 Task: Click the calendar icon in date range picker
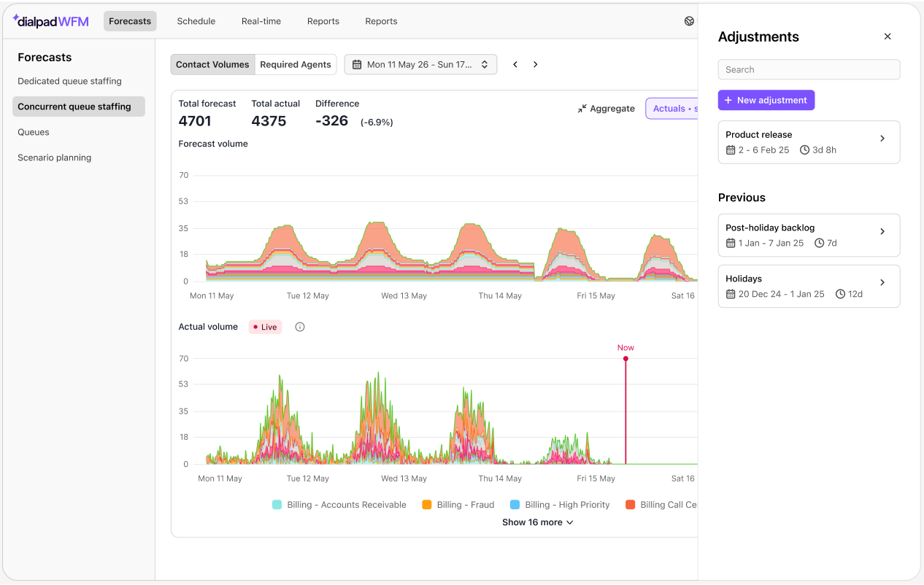357,64
